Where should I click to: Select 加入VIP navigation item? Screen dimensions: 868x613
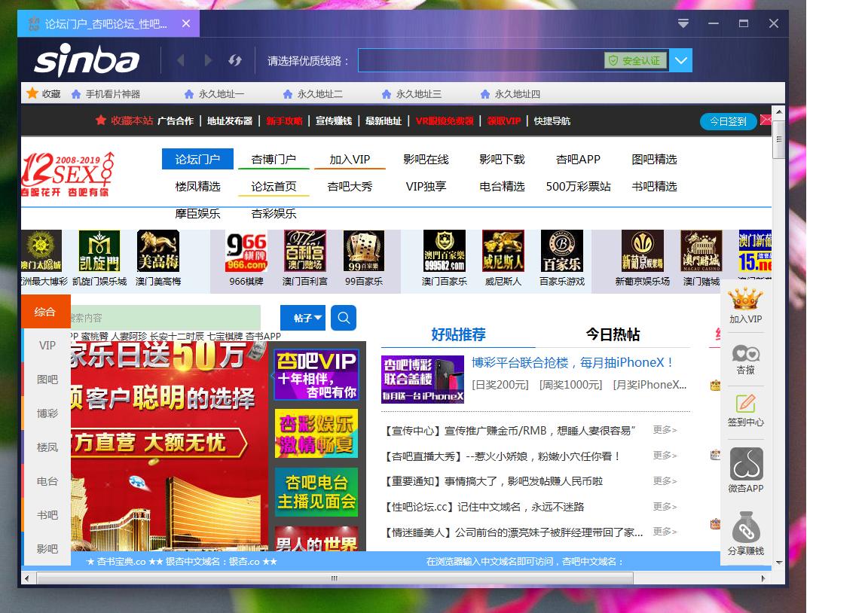tap(350, 160)
